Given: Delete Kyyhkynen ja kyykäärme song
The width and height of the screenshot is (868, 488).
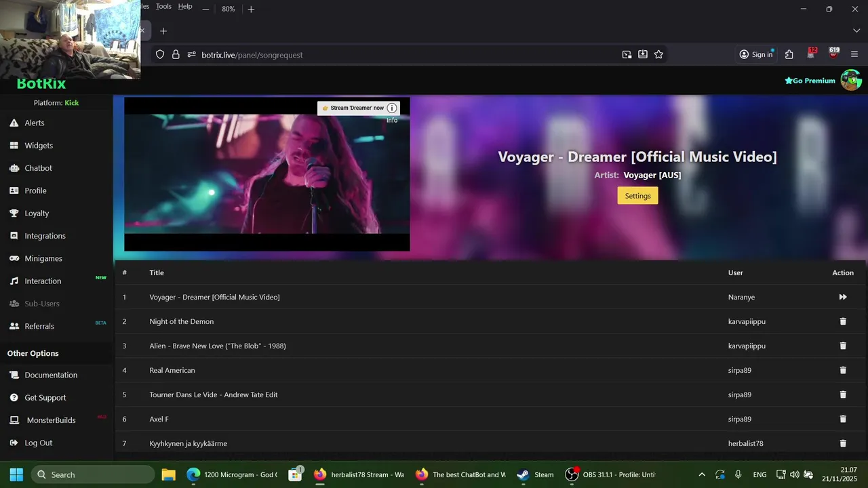Looking at the screenshot, I should point(843,443).
